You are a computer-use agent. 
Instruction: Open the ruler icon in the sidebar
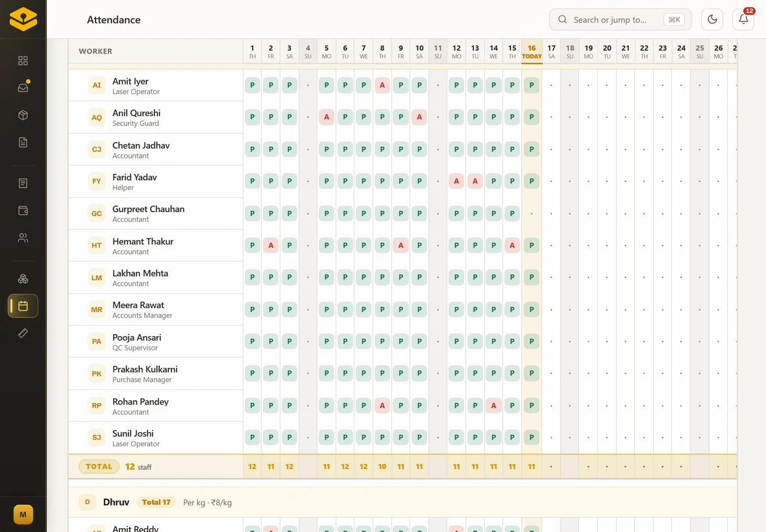coord(23,333)
